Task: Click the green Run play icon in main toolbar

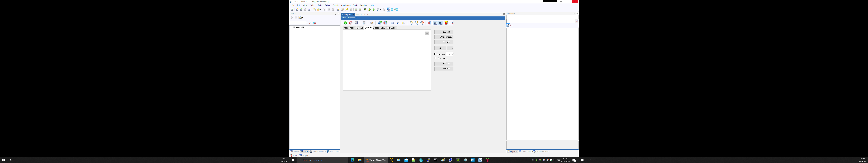Action: coord(374,10)
